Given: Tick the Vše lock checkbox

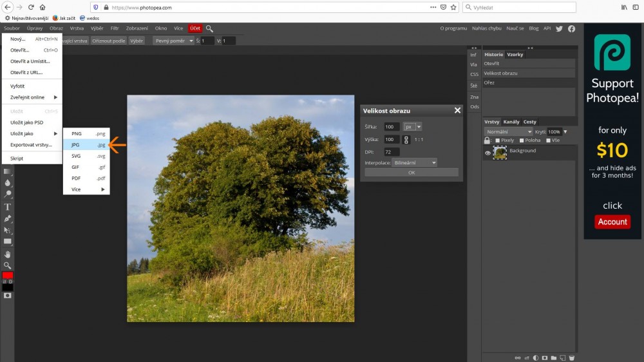Looking at the screenshot, I should (548, 140).
